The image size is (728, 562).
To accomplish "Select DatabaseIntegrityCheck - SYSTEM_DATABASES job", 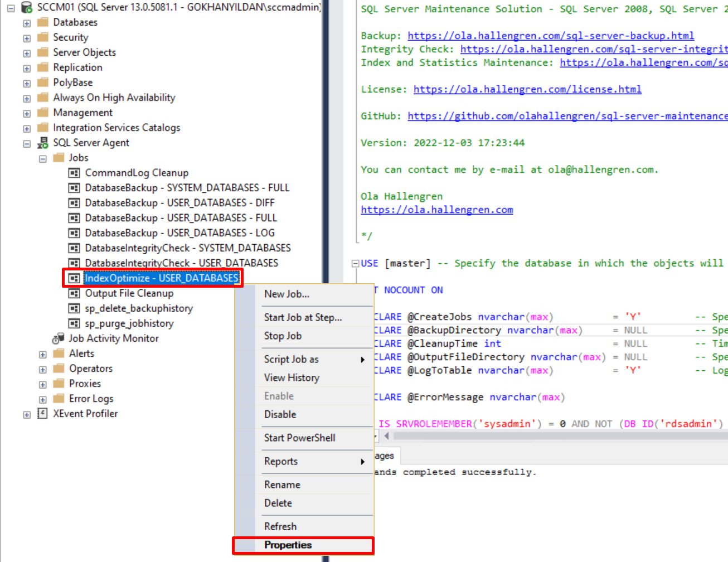I will click(x=188, y=248).
